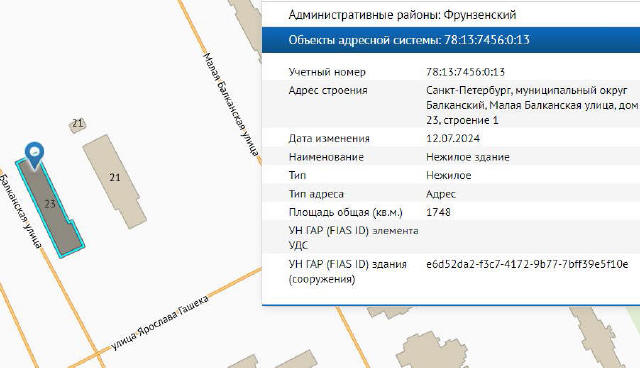The image size is (640, 368).
Task: Click the blue location pin marker
Action: (34, 155)
